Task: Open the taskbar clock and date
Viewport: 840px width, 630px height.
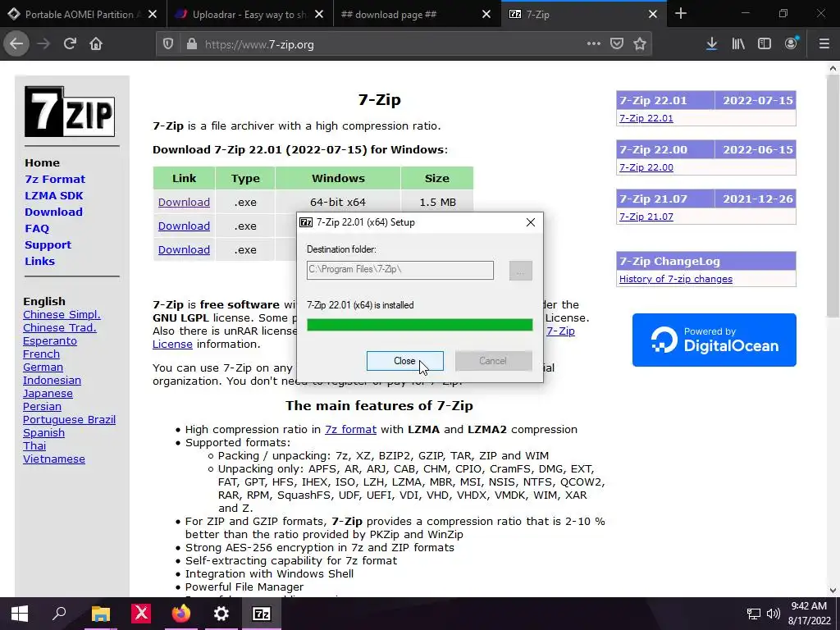Action: (809, 614)
